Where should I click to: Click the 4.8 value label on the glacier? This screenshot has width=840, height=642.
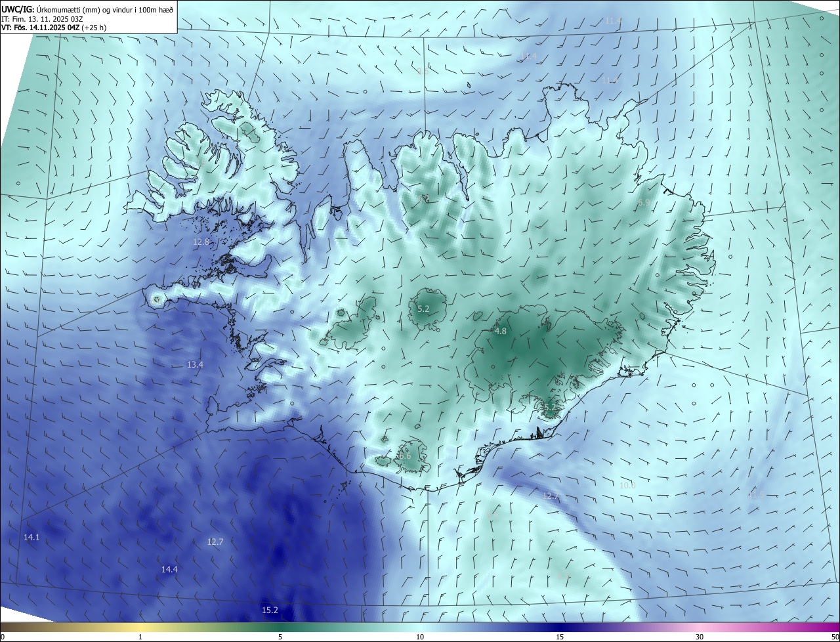pos(500,332)
